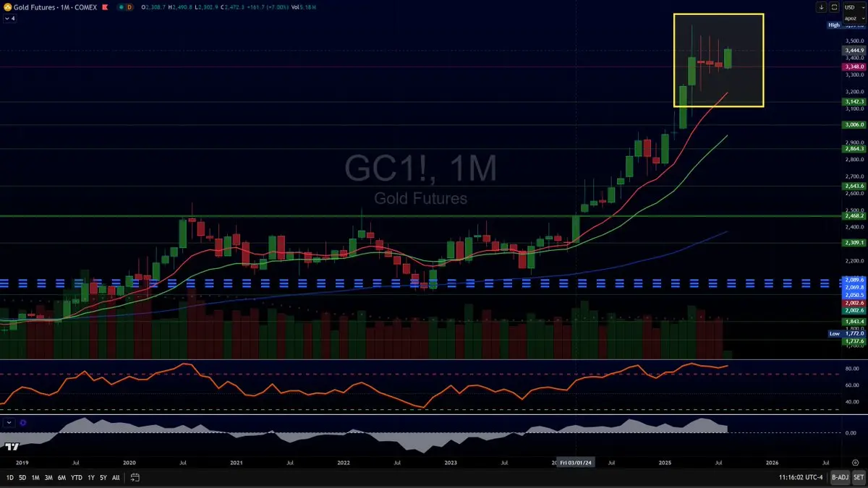This screenshot has height=488, width=868.
Task: Click the gold coin symbol icon
Action: [7, 7]
